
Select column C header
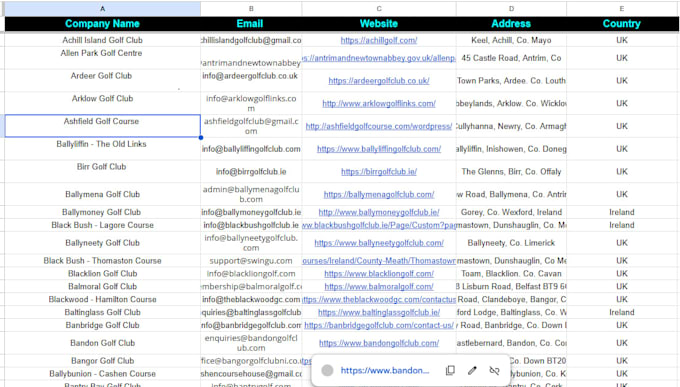click(379, 9)
